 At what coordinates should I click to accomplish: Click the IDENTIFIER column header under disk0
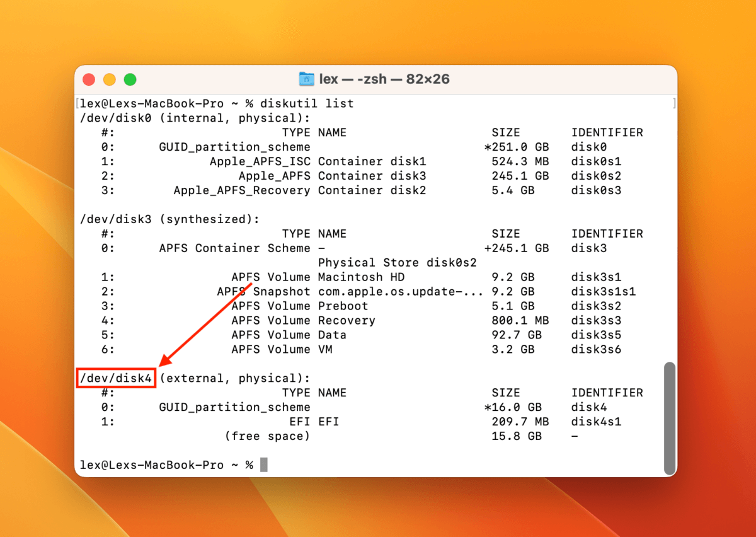[x=607, y=132]
